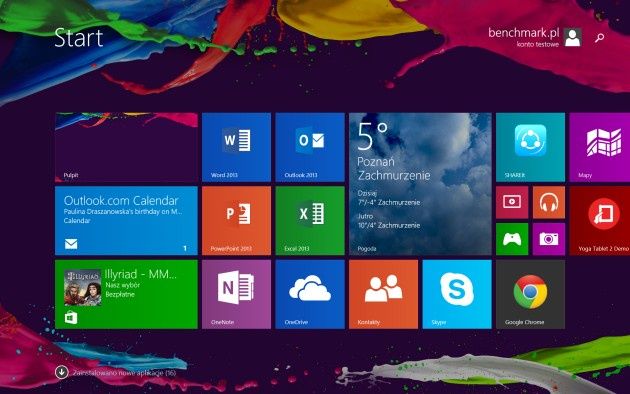Screen dimensions: 630x394
Task: Open the Pulpit desktop tile
Action: (x=126, y=147)
